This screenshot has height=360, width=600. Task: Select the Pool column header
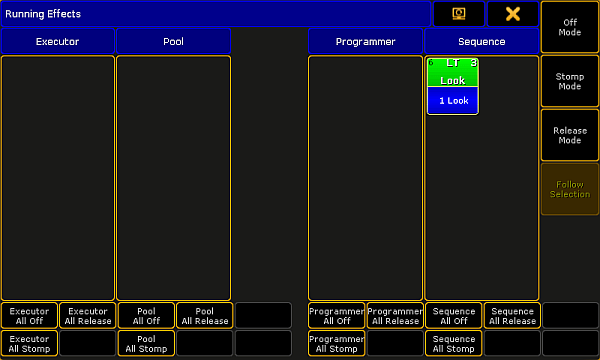click(x=173, y=41)
